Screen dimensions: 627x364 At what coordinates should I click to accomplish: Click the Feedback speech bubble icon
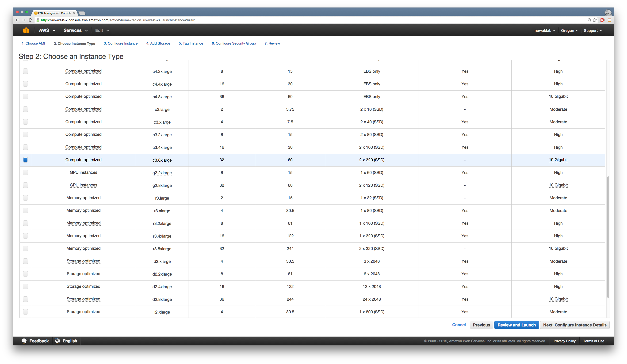(24, 341)
